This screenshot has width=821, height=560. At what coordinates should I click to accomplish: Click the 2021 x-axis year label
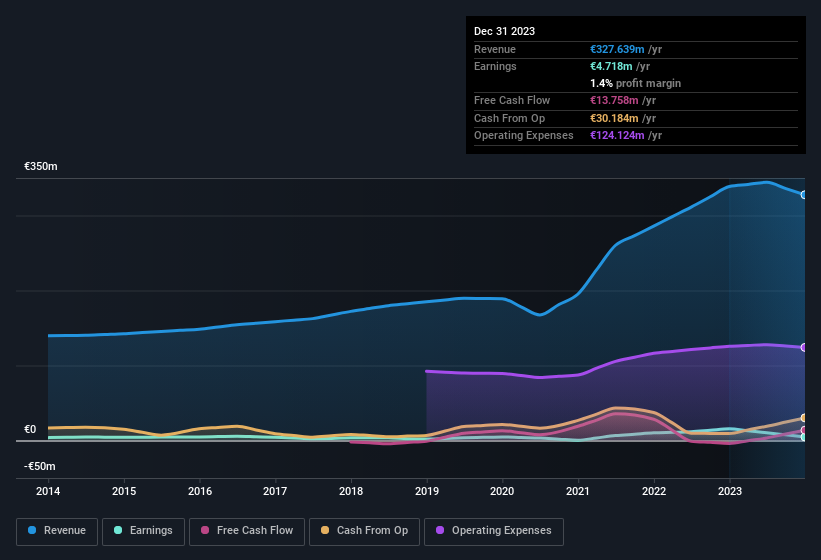[x=578, y=492]
